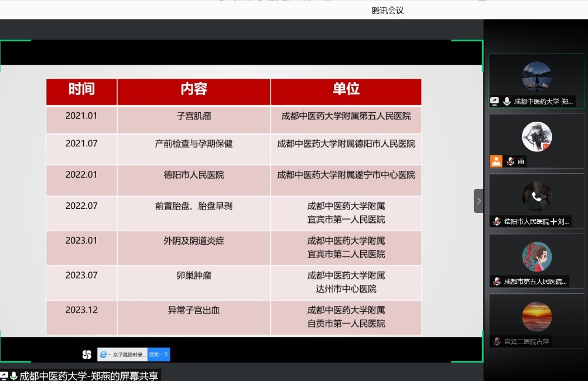Click the screen-share icon in 成都中医药大学-郑 tile
Viewport: 588px width, 381px height.
click(x=495, y=101)
